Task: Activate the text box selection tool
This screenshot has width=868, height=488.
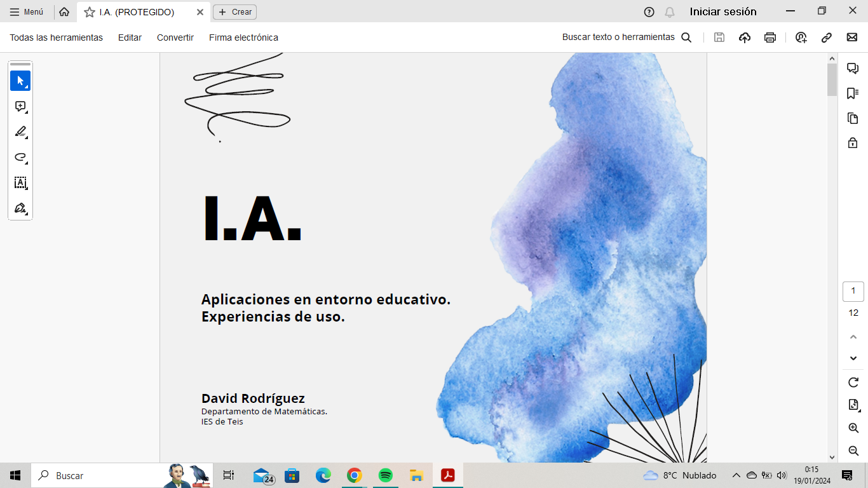Action: click(x=20, y=183)
